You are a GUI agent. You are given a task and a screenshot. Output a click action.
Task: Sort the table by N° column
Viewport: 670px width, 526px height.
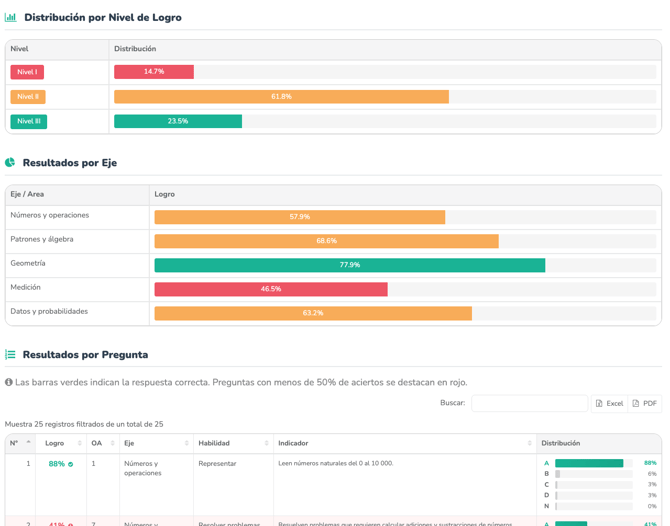point(20,443)
